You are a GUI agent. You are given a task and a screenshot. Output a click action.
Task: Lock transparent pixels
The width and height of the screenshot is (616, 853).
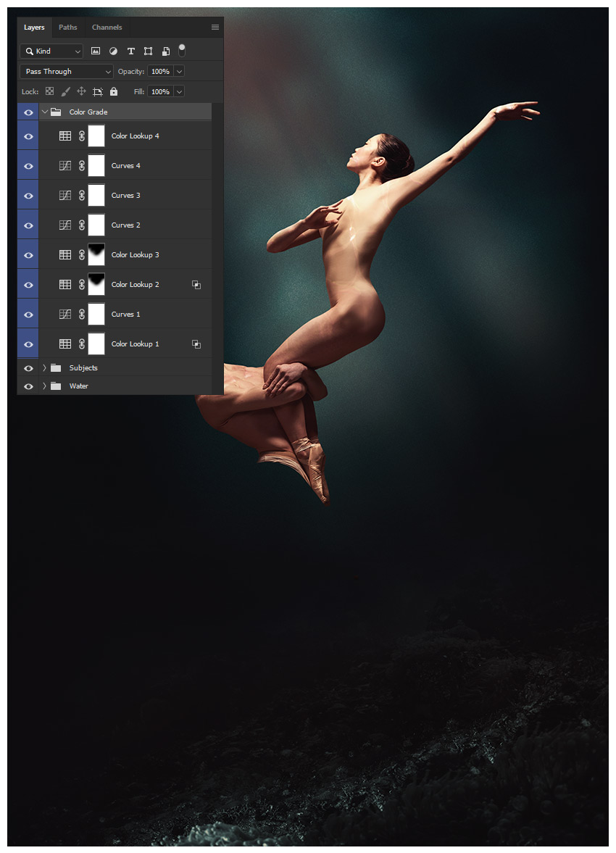(x=49, y=91)
